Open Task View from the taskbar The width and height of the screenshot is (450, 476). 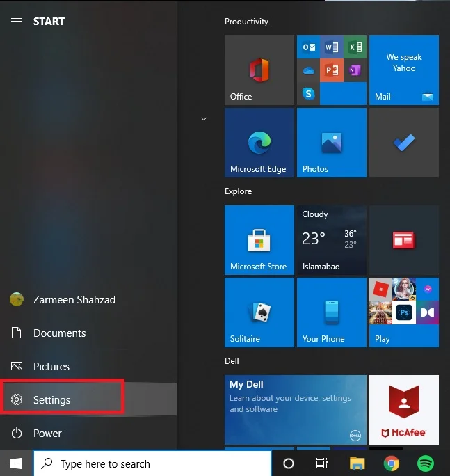click(321, 463)
